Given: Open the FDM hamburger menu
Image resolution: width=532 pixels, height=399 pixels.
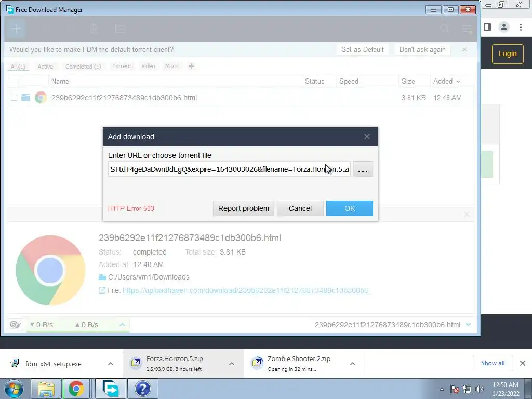Looking at the screenshot, I should click(x=467, y=29).
